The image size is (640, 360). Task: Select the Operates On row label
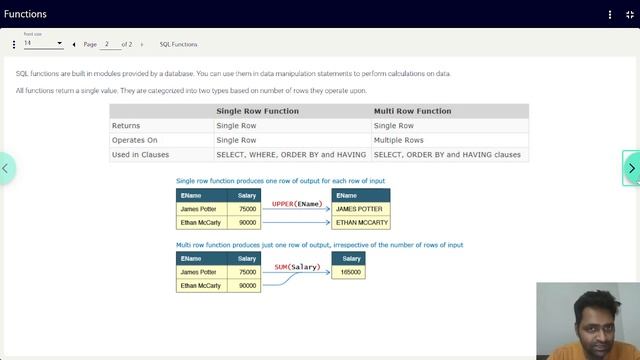coord(134,140)
